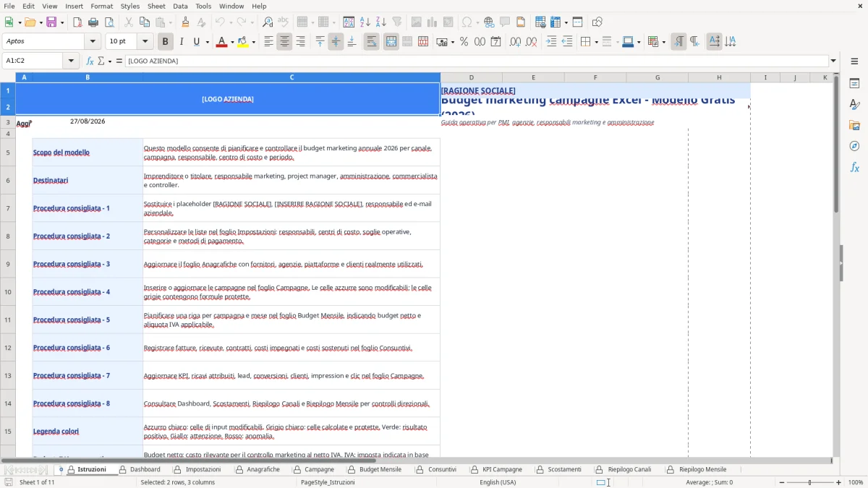This screenshot has height=488, width=868.
Task: Click the Sort dialog icon
Action: click(x=349, y=22)
